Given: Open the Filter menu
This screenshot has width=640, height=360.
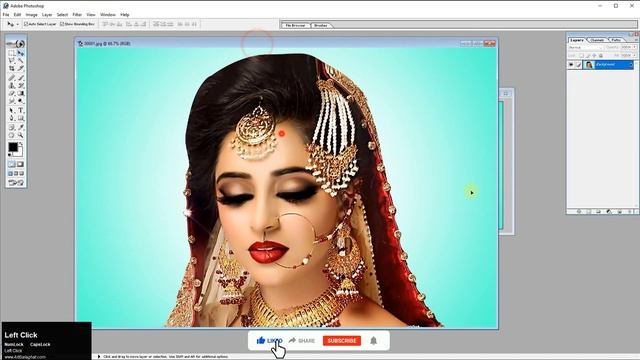Looking at the screenshot, I should [77, 15].
